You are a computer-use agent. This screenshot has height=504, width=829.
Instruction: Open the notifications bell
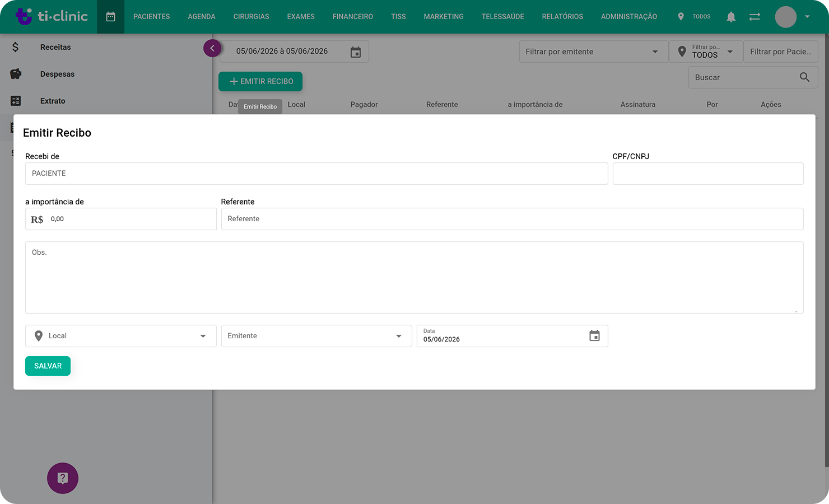click(731, 17)
